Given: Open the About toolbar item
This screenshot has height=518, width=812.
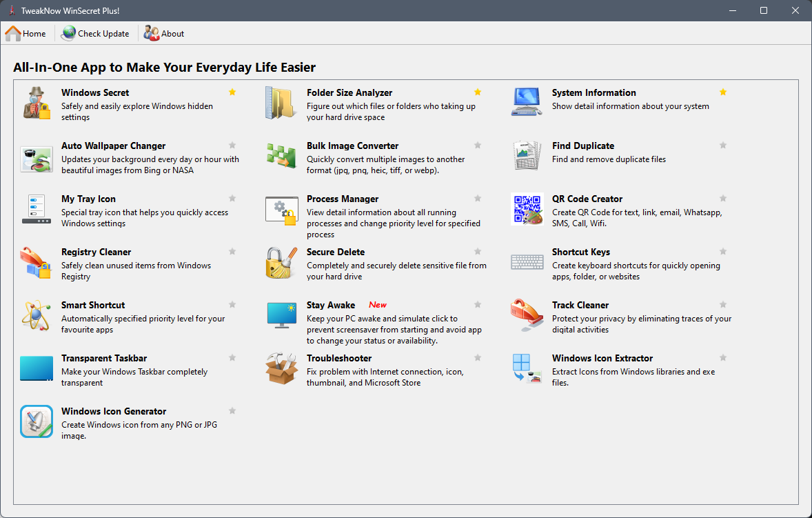Looking at the screenshot, I should (x=165, y=33).
